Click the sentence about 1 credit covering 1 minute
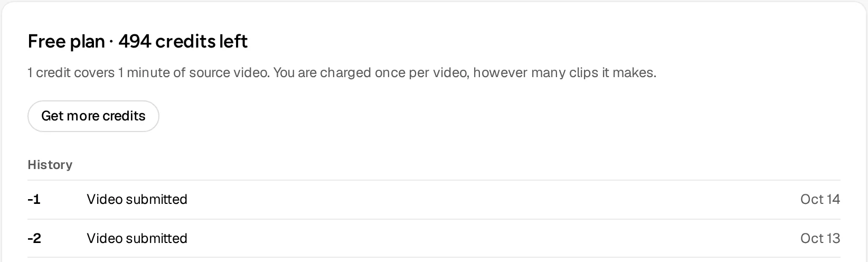868x262 pixels. (149, 72)
